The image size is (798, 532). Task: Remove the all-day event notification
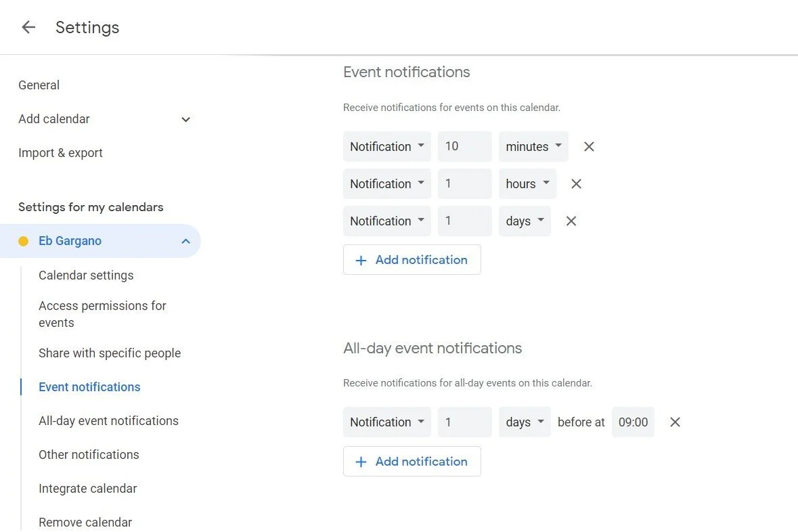coord(674,422)
